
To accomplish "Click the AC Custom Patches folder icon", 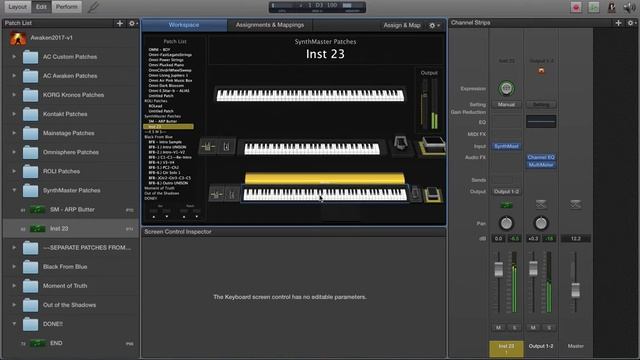I will click(x=30, y=57).
